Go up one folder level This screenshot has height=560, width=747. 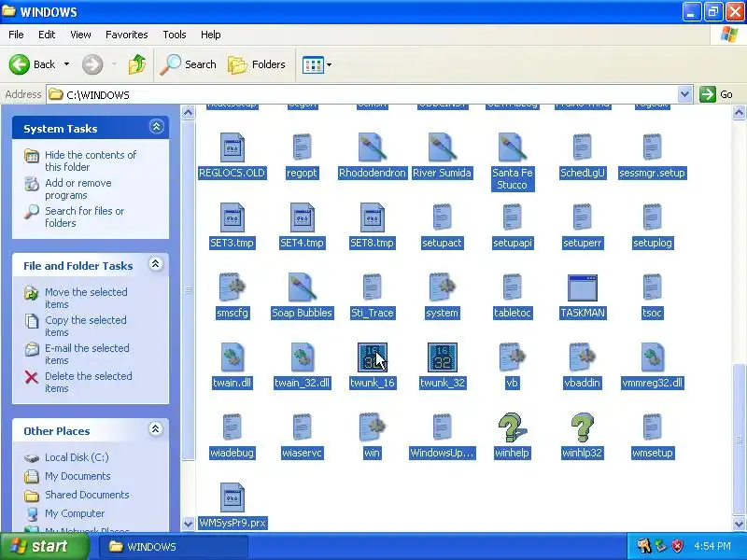tap(137, 64)
